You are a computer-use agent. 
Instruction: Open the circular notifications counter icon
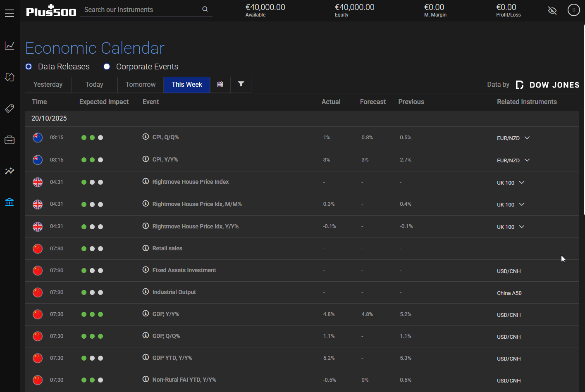click(x=573, y=10)
